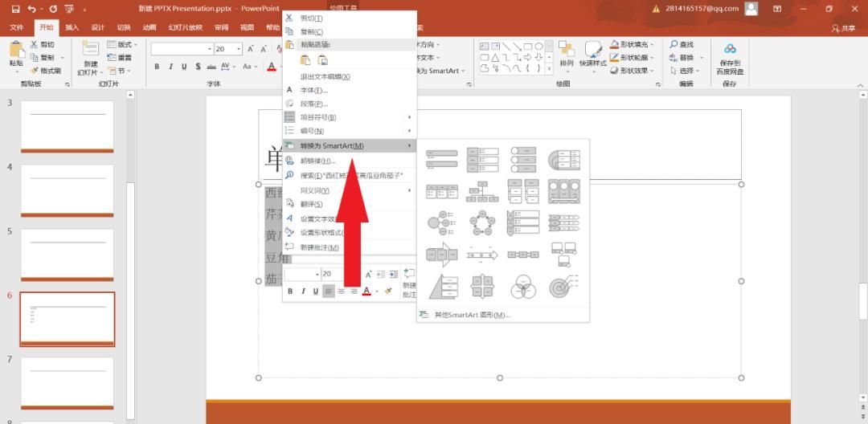The width and height of the screenshot is (868, 424).
Task: Pick the Pyramid List SmartArt thumbnail
Action: (x=442, y=287)
